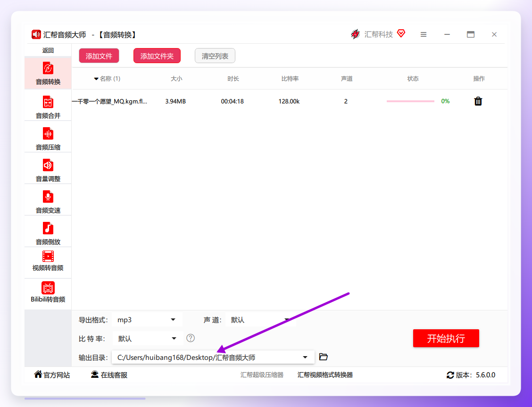The width and height of the screenshot is (532, 407).
Task: Click the 开始执行 start button
Action: click(446, 338)
